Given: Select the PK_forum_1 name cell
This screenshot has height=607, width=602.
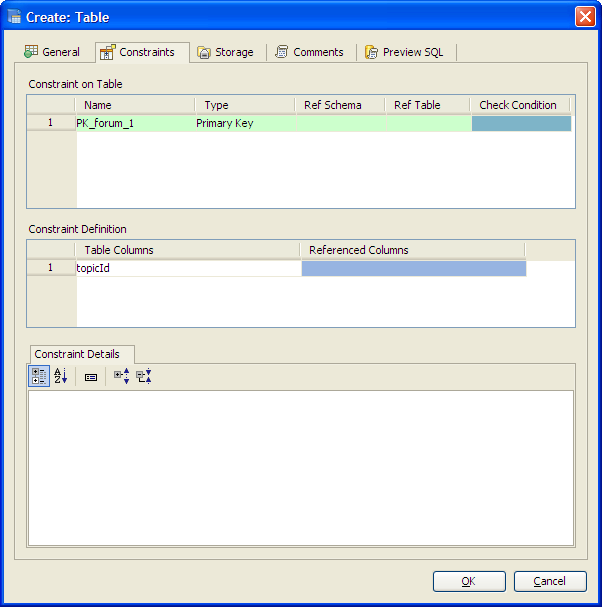Looking at the screenshot, I should point(135,123).
